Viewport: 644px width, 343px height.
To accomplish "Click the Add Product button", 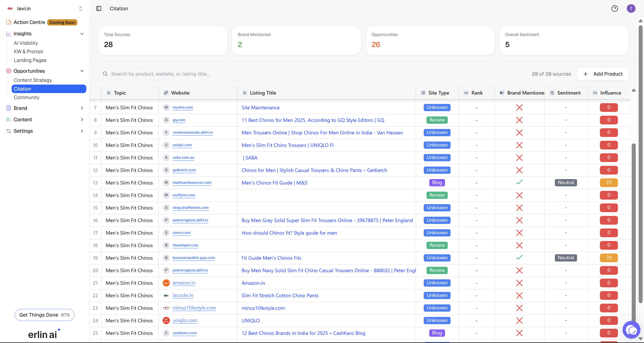I will click(x=602, y=74).
